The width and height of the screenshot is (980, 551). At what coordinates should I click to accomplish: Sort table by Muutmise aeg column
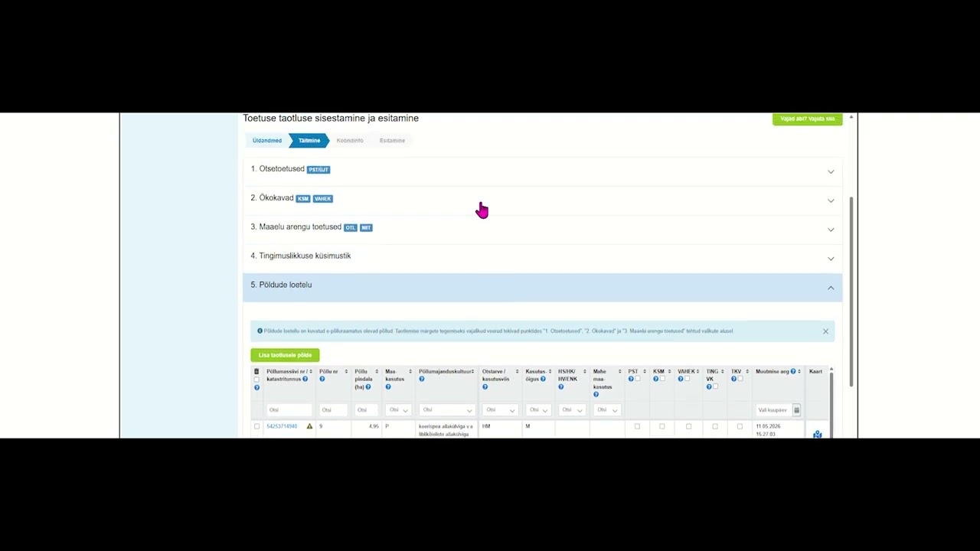[x=799, y=371]
